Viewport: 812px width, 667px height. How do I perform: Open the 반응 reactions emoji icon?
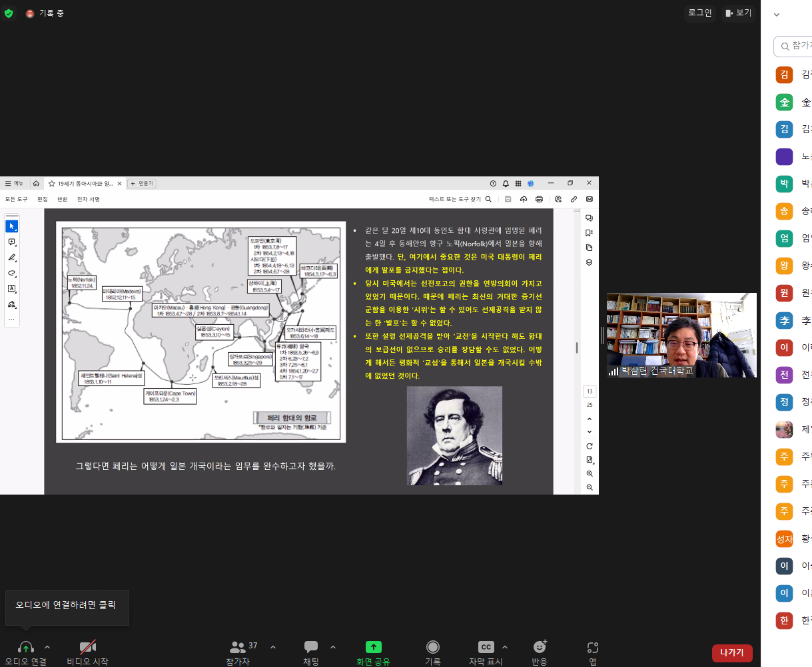pyautogui.click(x=540, y=648)
